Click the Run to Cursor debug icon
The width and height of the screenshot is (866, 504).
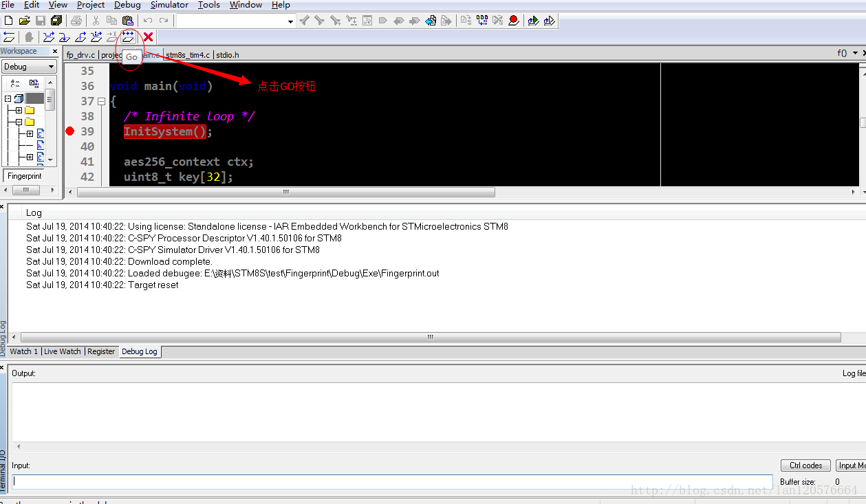click(112, 36)
